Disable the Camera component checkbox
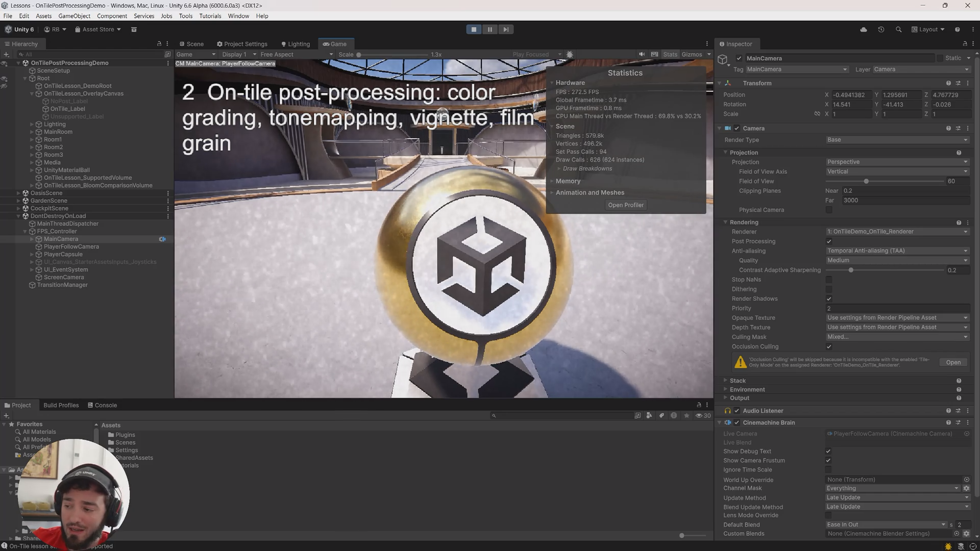The image size is (980, 551). click(x=737, y=129)
